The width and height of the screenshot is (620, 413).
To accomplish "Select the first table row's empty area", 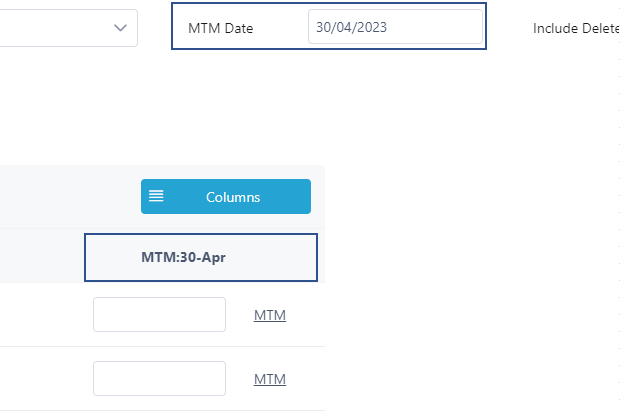I will (x=43, y=314).
